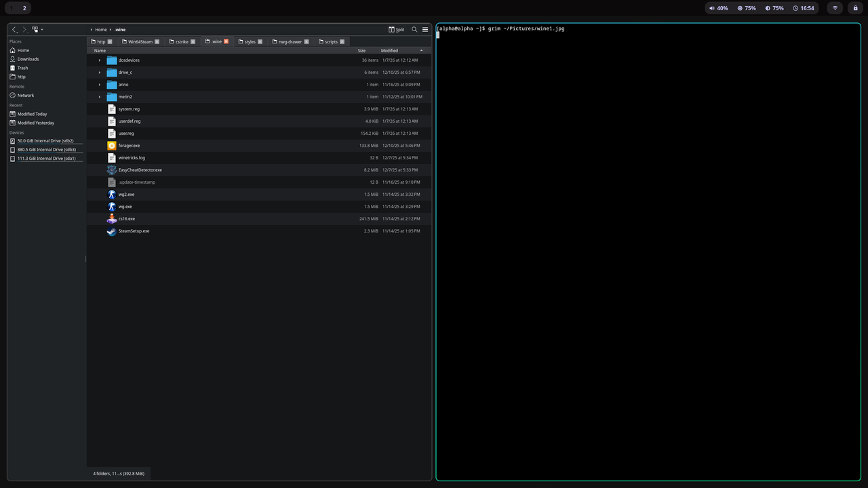Viewport: 868px width, 488px height.
Task: Open the hamburger menu in Dolphin
Action: 425,30
